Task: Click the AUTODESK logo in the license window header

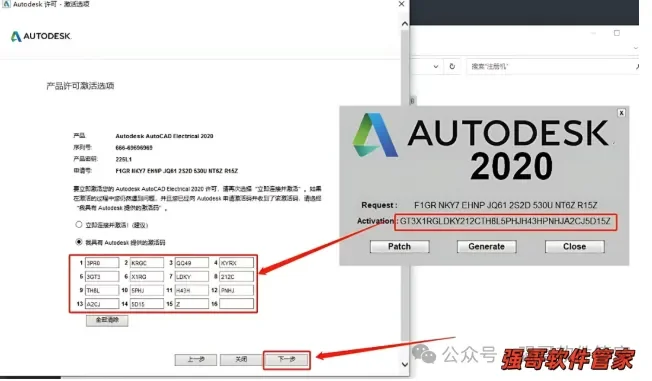Action: tap(41, 36)
